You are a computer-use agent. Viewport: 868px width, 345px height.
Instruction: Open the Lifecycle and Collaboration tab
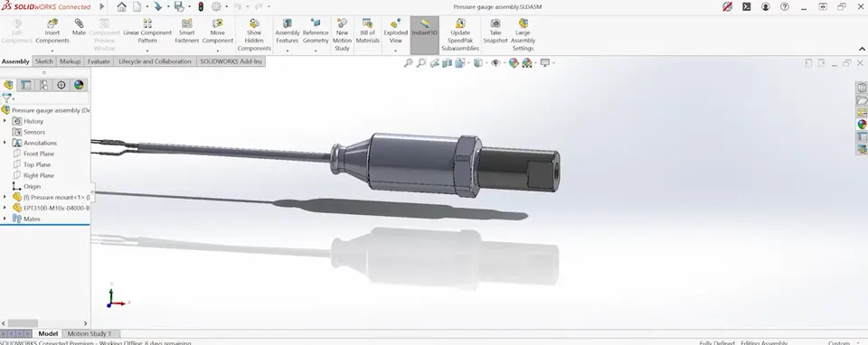coord(155,61)
